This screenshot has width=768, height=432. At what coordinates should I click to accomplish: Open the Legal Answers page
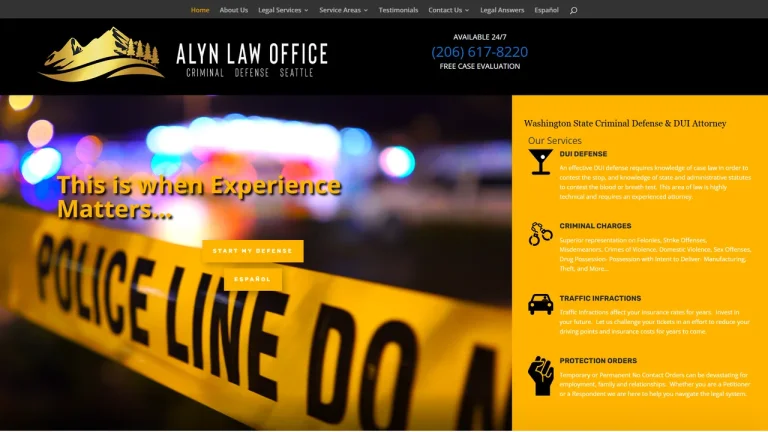tap(502, 10)
